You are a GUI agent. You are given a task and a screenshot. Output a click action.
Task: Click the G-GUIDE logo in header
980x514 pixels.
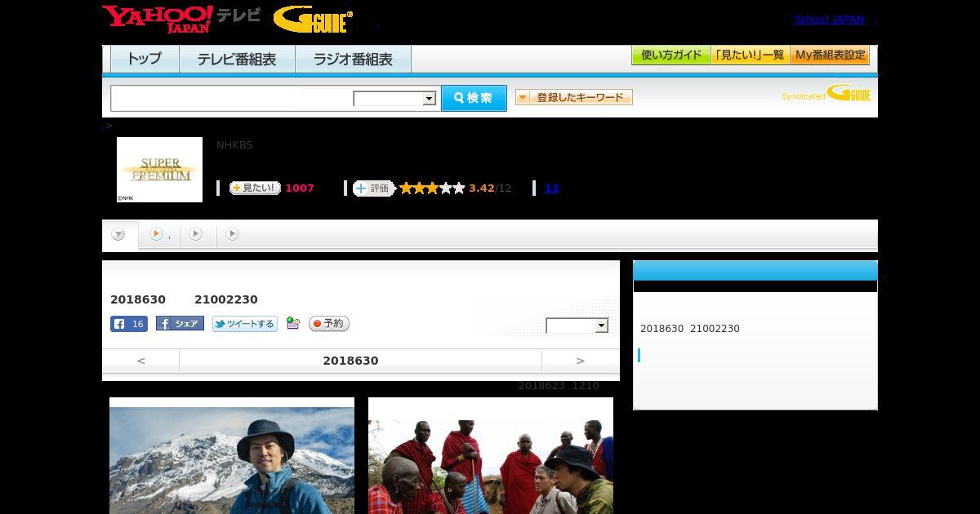pyautogui.click(x=314, y=20)
